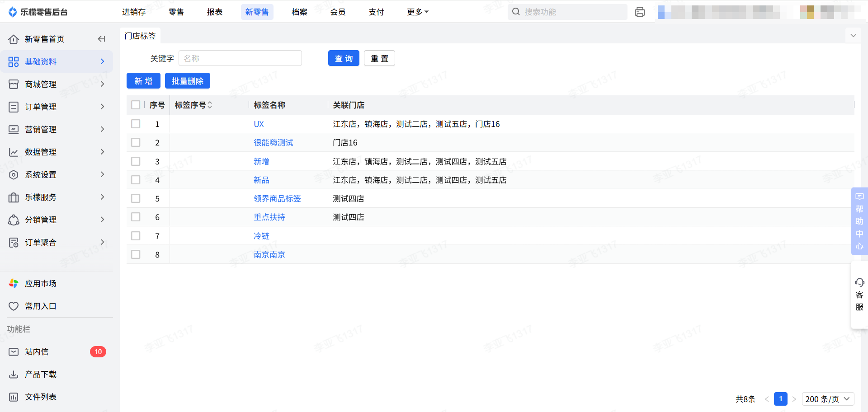Click the 乐檬零售后台 logo icon
Image resolution: width=868 pixels, height=412 pixels.
[13, 12]
